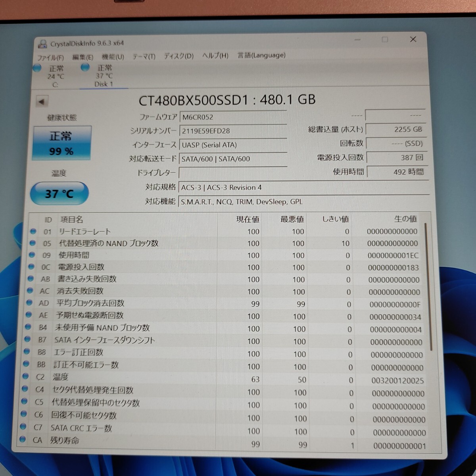Open the テーマ(T) menu
This screenshot has width=476, height=476.
[144, 56]
